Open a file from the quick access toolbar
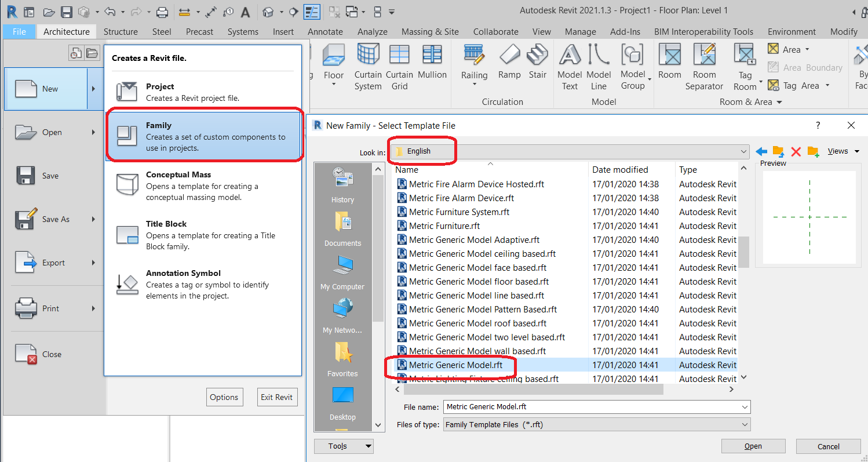Screen dimensions: 868x462 [x=49, y=11]
